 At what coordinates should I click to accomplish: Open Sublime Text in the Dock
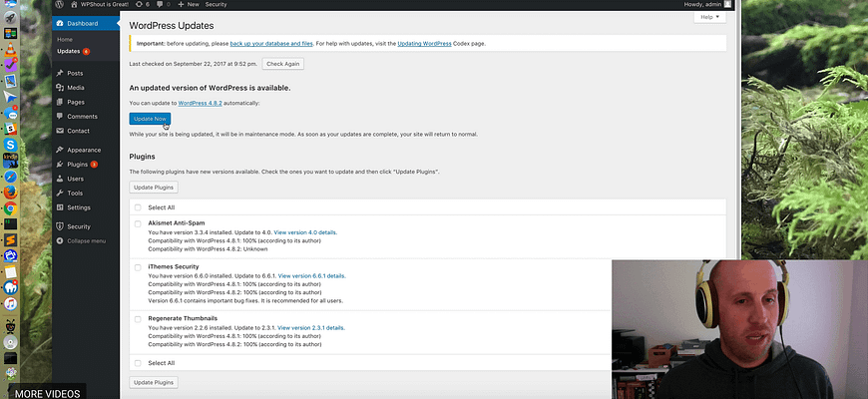click(11, 240)
